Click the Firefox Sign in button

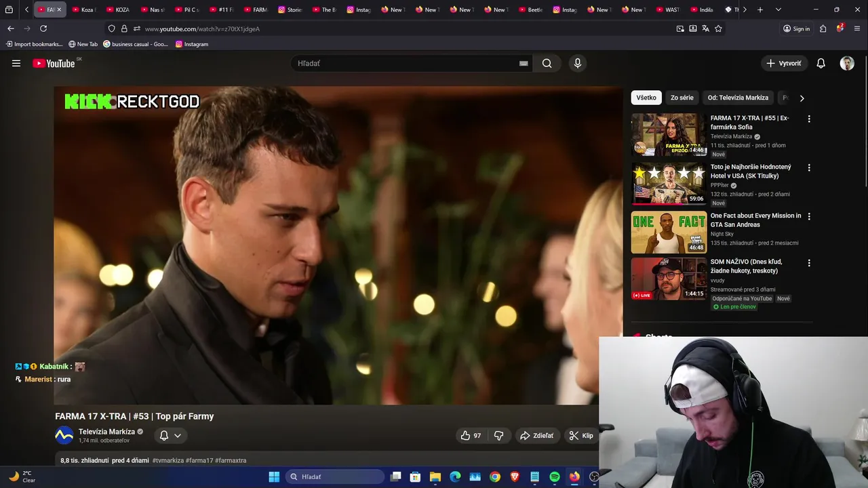coord(797,28)
